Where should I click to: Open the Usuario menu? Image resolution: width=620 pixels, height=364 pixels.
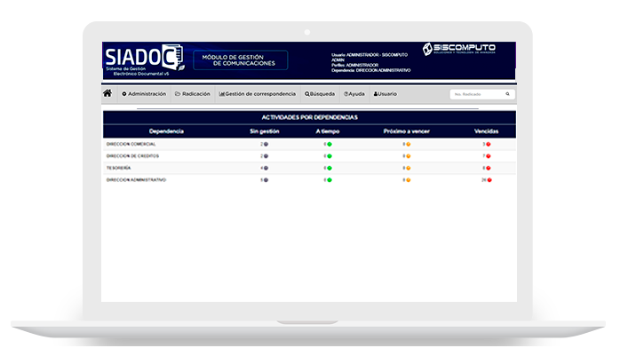click(386, 93)
